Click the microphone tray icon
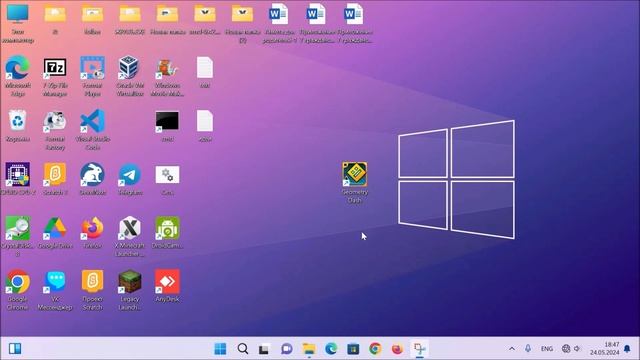 tap(528, 349)
